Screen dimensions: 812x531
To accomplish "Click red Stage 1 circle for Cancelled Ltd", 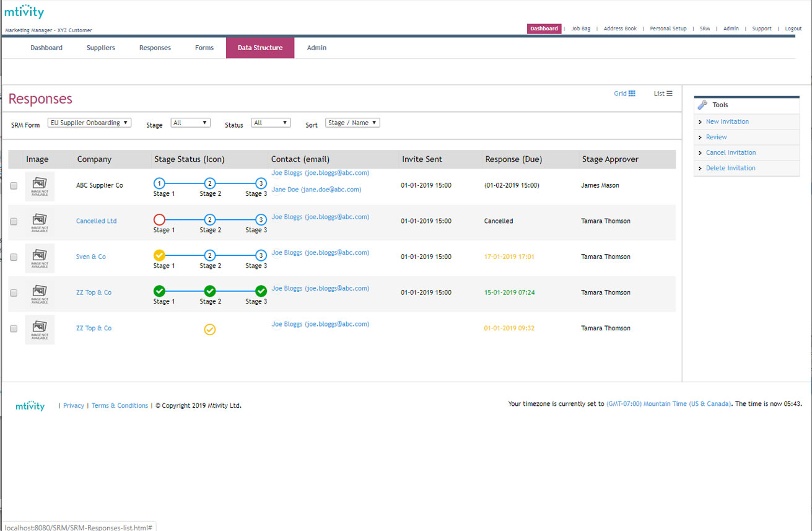I will click(x=159, y=219).
